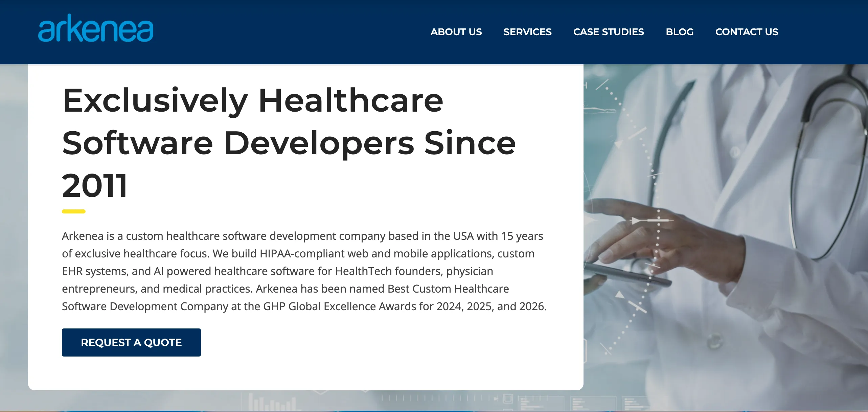Open the Blog link in navigation
Screen dimensions: 868x412
[x=680, y=32]
